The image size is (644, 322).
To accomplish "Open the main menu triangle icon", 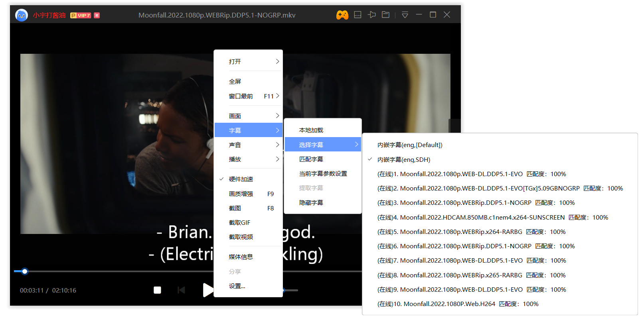I will point(405,15).
